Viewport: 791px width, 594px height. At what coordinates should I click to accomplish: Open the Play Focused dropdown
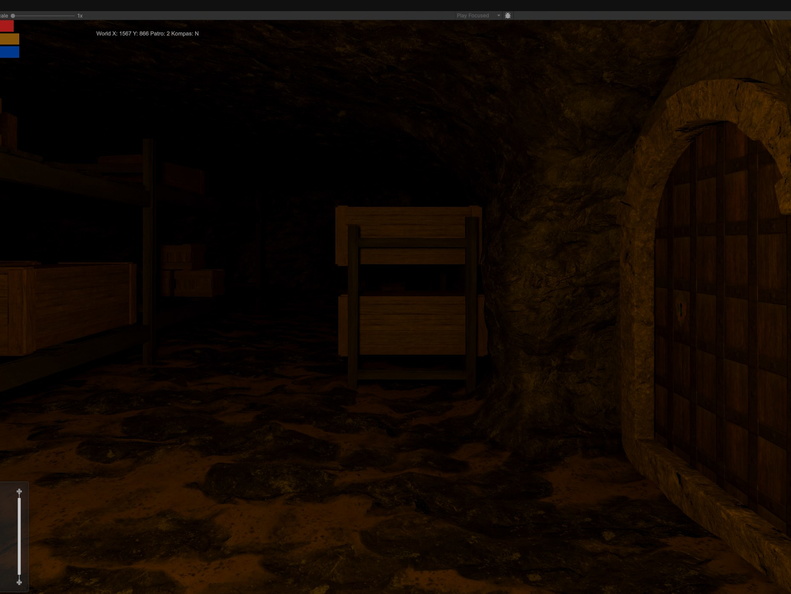(476, 16)
